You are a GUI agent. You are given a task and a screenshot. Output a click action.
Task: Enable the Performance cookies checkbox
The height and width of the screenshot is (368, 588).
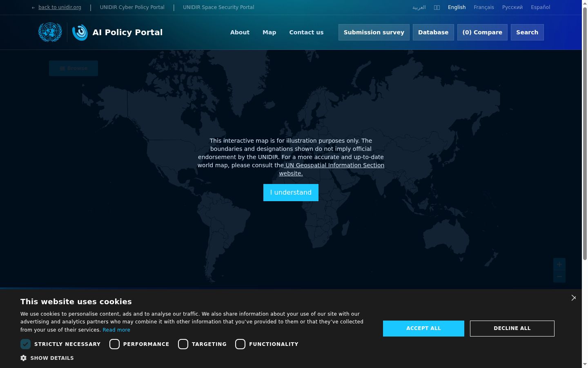[x=114, y=344]
